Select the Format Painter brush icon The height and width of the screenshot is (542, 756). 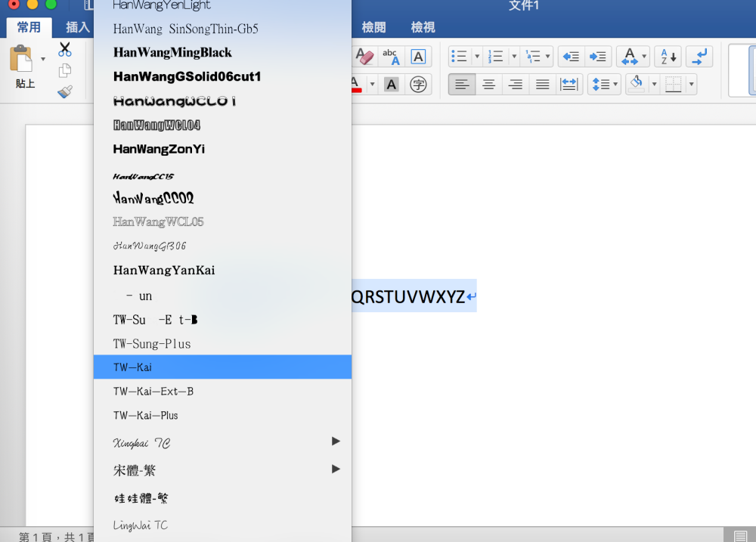tap(64, 91)
